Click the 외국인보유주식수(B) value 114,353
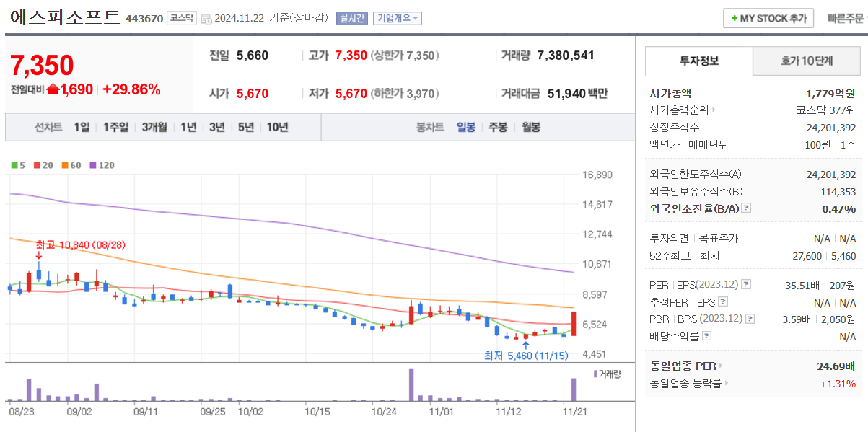868x432 pixels. tap(838, 191)
